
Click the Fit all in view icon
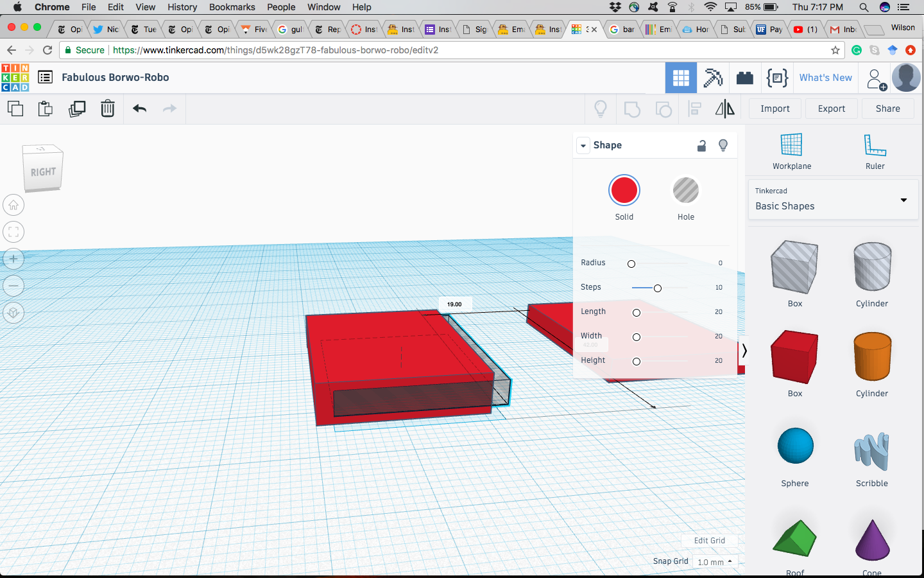pos(13,232)
